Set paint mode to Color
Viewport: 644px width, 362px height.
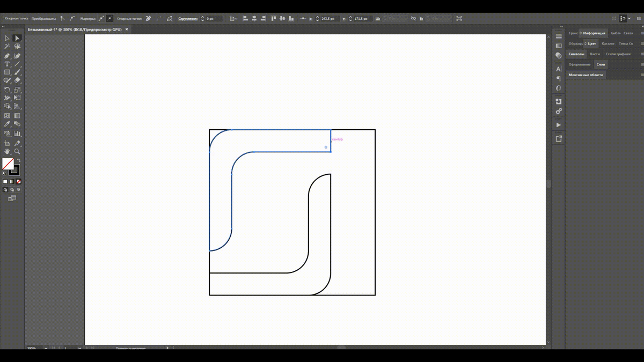click(5, 182)
